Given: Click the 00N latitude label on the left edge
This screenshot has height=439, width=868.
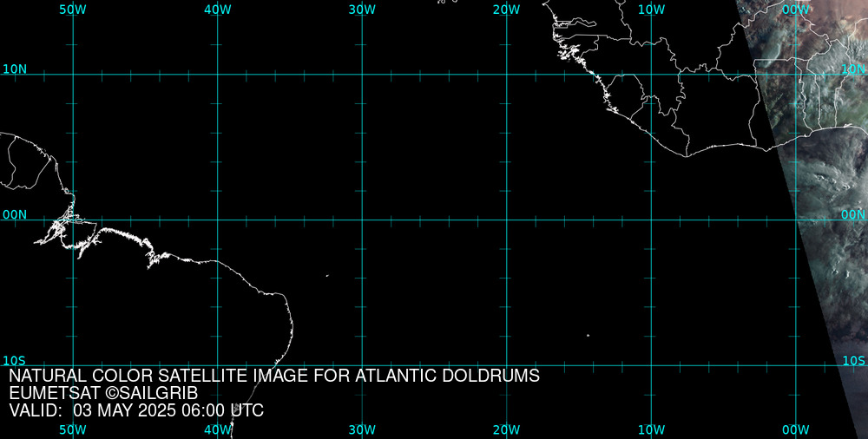Looking at the screenshot, I should pos(15,215).
